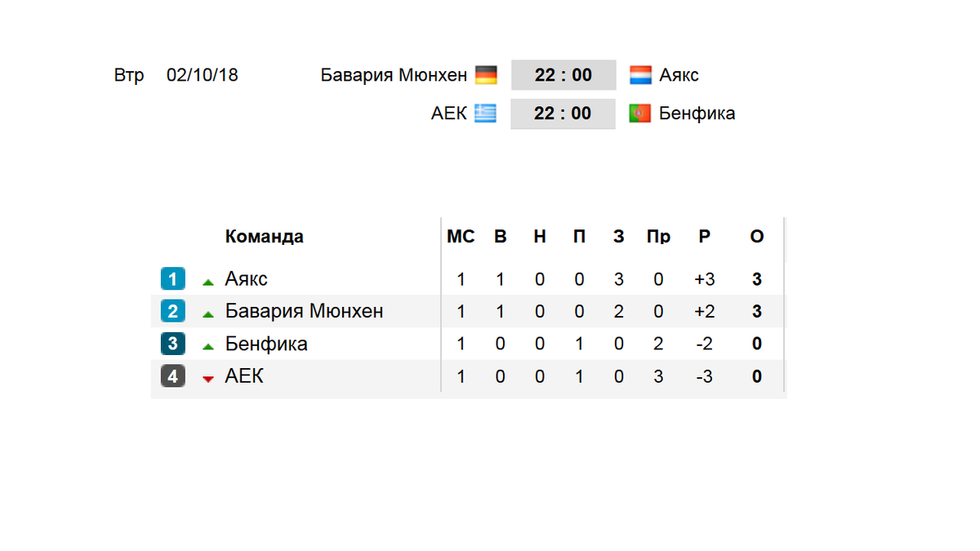Select the МС column header
The height and width of the screenshot is (551, 980).
[x=461, y=237]
